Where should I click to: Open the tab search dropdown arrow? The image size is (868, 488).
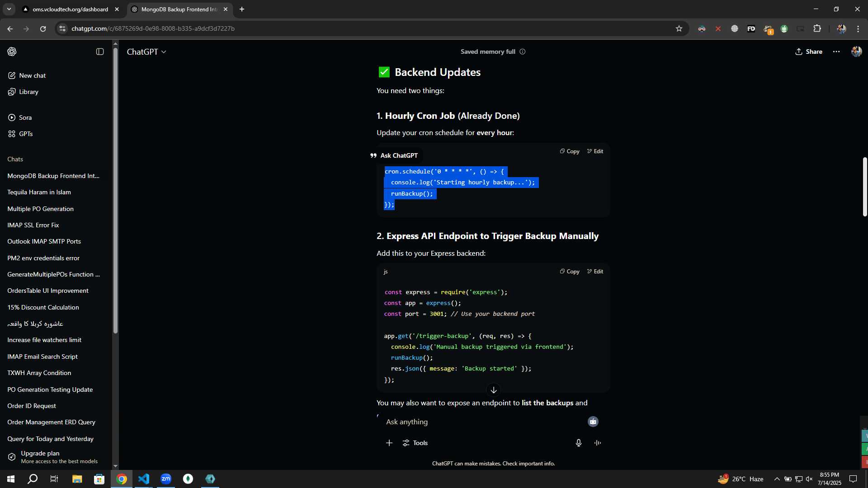[9, 9]
